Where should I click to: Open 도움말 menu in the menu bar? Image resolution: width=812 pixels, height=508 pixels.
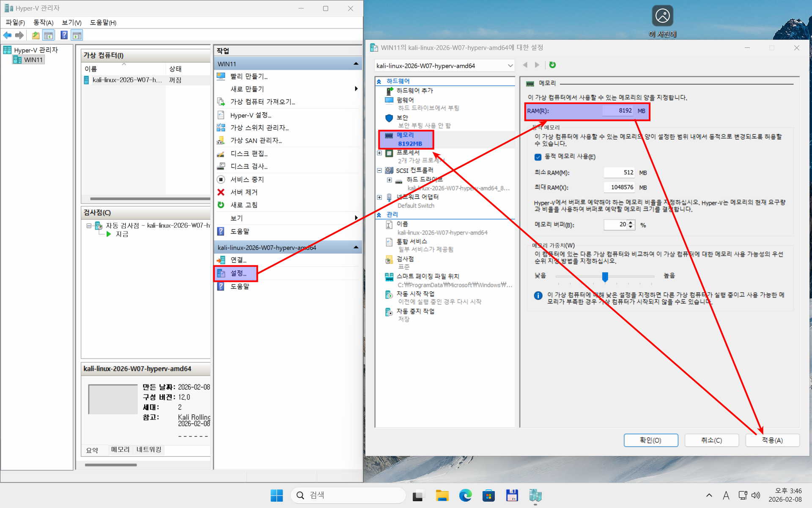[x=103, y=22]
